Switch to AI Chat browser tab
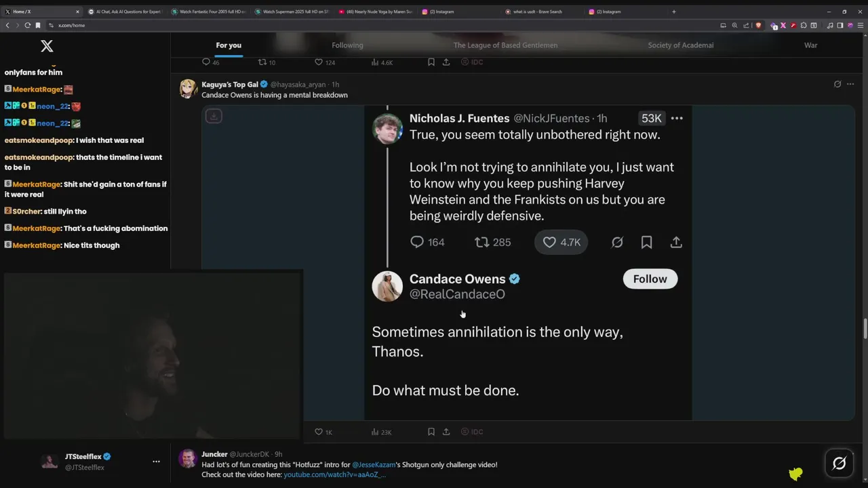868x488 pixels. point(125,12)
